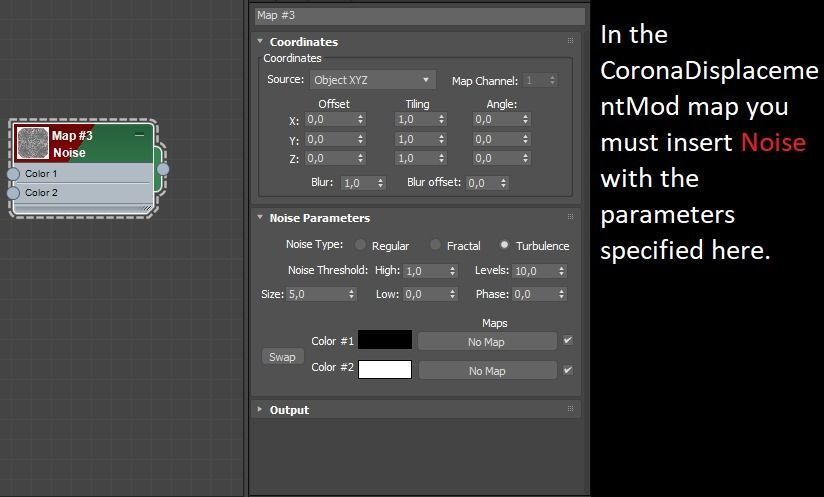
Task: Click the Phase spinner arrows
Action: pos(562,294)
